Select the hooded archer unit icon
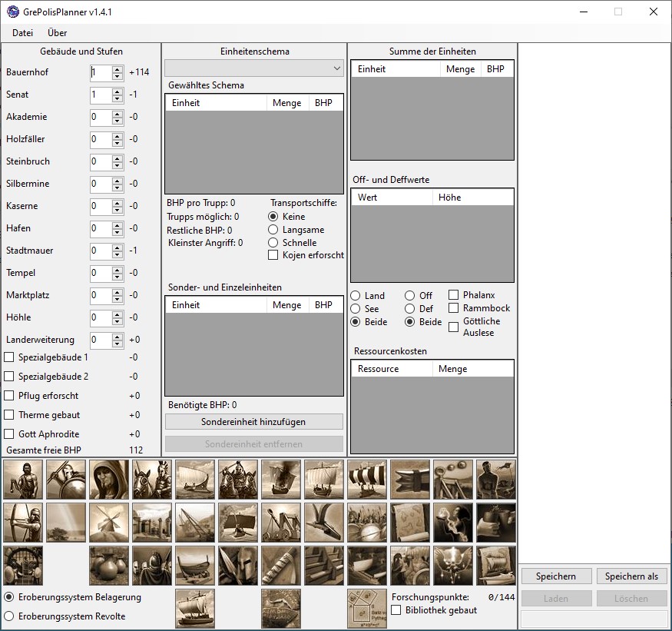672x631 pixels. (109, 478)
